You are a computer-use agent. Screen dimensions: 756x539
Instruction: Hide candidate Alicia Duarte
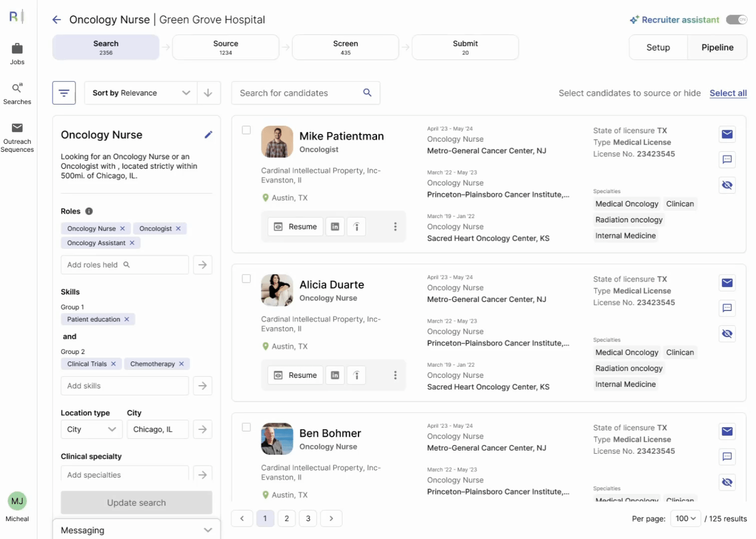point(727,333)
